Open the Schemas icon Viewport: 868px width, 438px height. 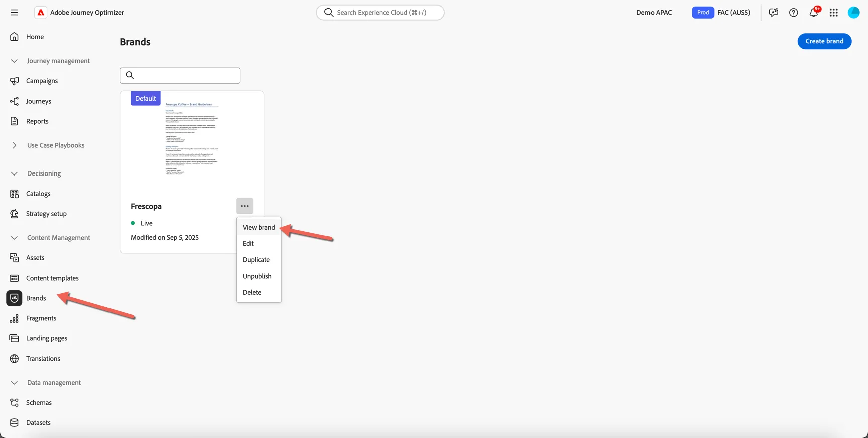(x=14, y=403)
